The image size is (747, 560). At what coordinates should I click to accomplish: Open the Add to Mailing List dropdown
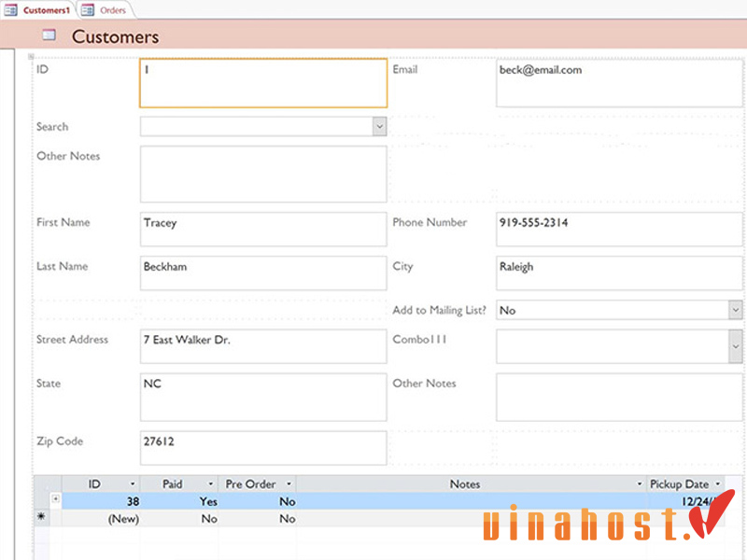pyautogui.click(x=736, y=310)
